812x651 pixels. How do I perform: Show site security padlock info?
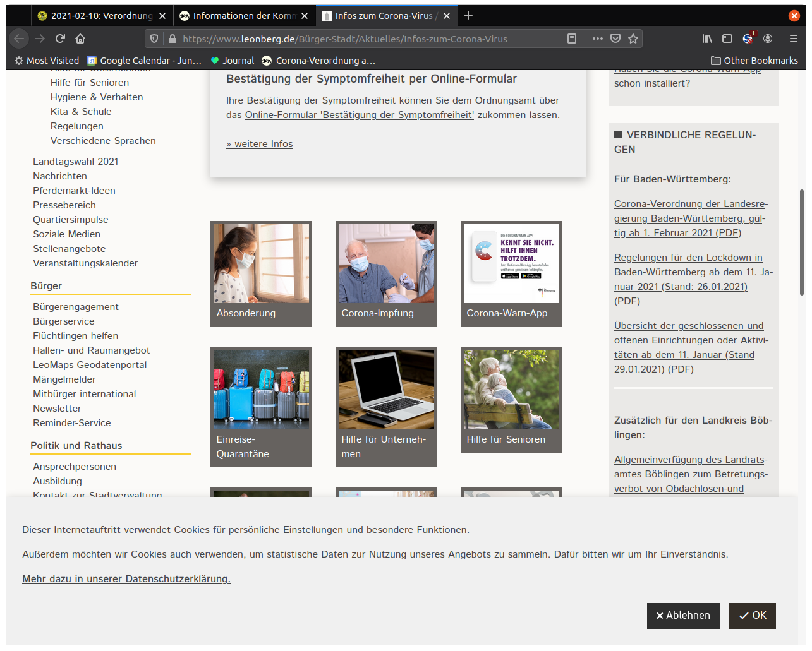click(x=172, y=39)
